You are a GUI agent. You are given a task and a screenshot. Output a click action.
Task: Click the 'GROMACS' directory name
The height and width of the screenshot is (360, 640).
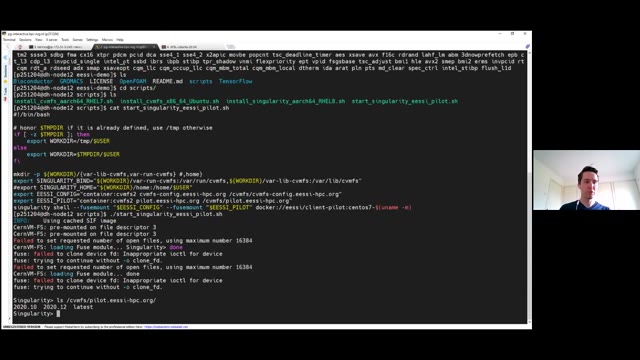(x=71, y=81)
